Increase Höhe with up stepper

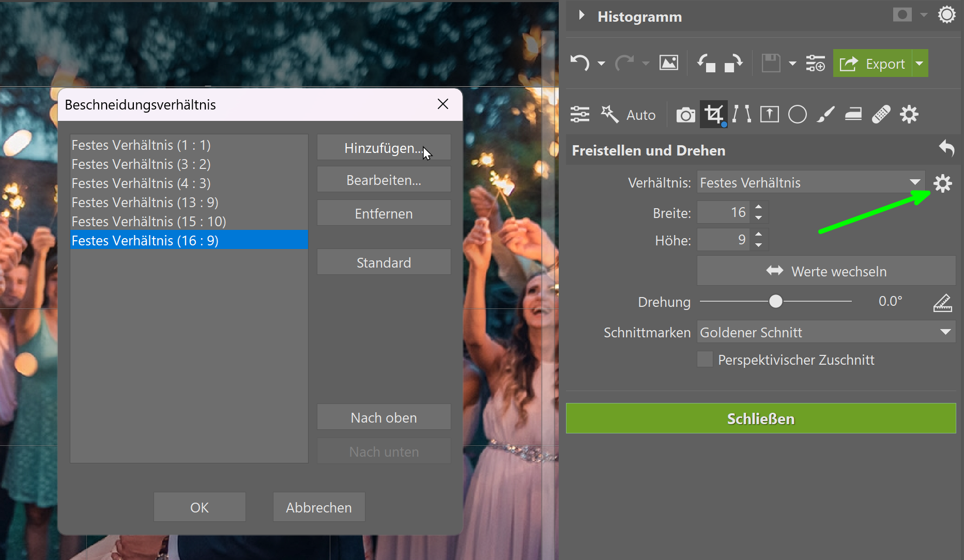(759, 235)
